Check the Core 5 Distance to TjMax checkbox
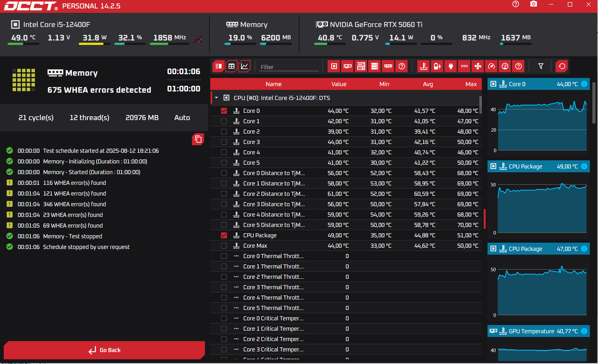The image size is (598, 364). tap(224, 225)
